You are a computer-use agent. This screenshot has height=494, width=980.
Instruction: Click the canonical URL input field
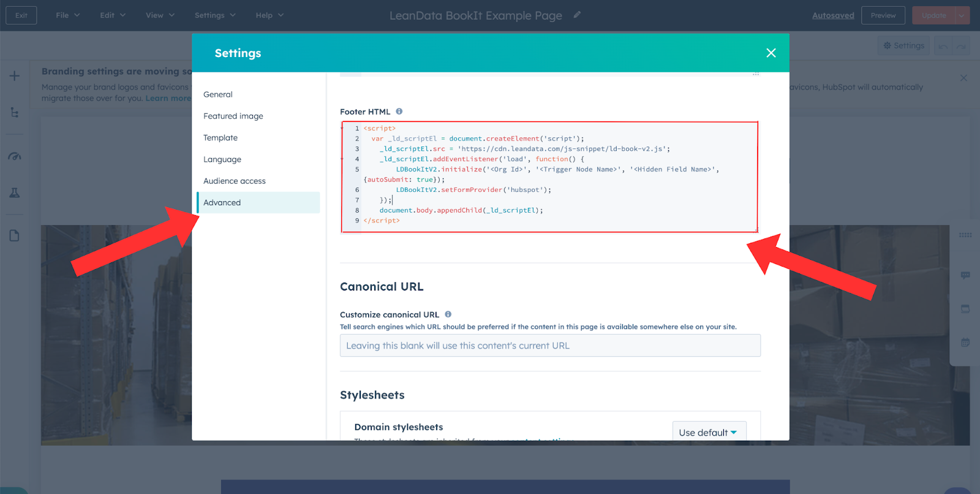point(550,346)
